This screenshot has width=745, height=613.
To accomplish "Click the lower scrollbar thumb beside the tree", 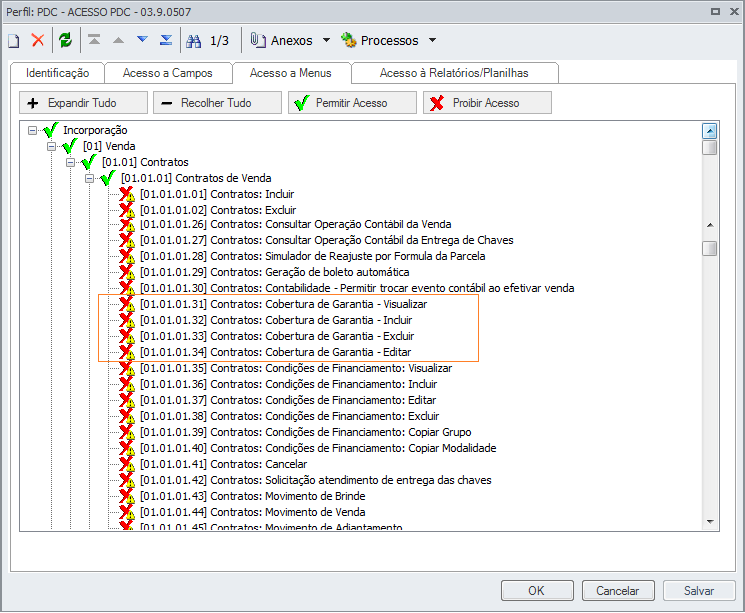I will (x=709, y=249).
